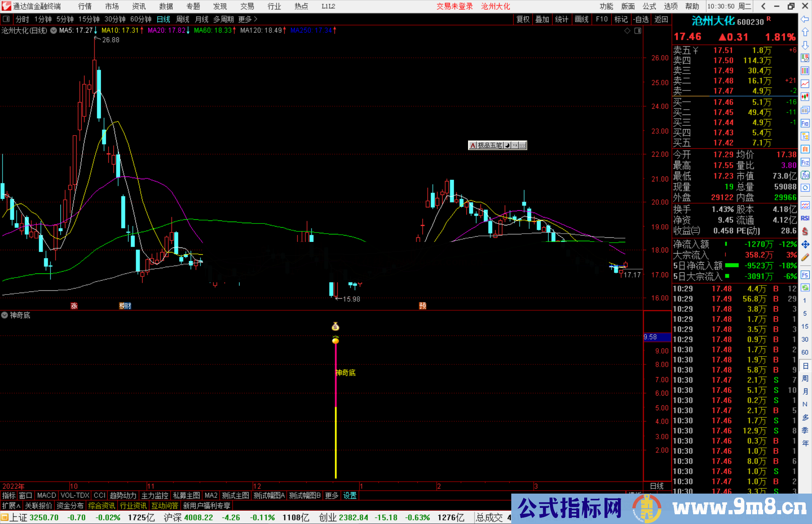This screenshot has width=812, height=524.
Task: Click the 综合资讯 bottom tab
Action: click(x=102, y=506)
